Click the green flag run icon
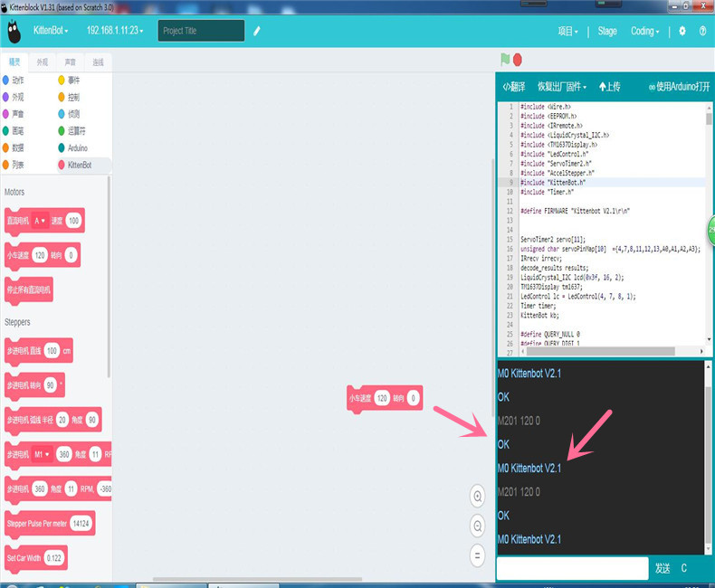715x588 pixels. [505, 60]
